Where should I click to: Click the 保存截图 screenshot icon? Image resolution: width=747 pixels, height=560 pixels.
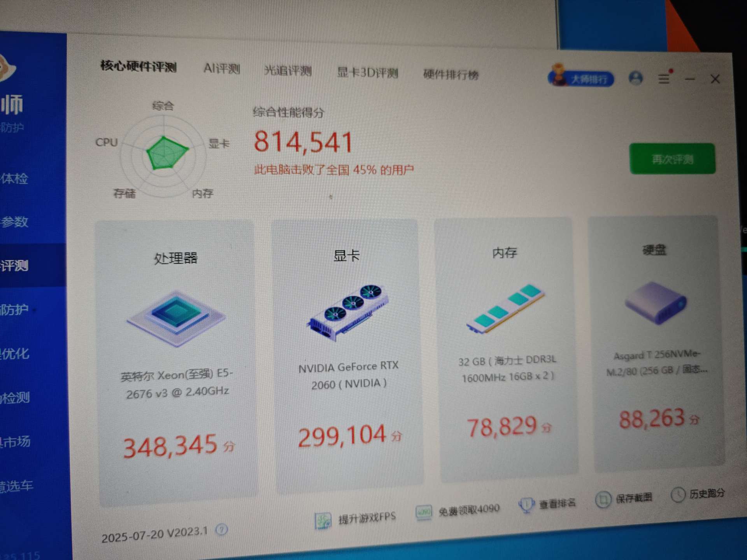603,499
